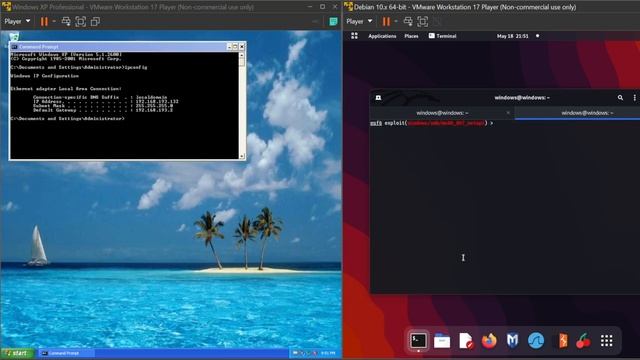Click the XP system tray clock
This screenshot has height=360, width=640.
328,353
